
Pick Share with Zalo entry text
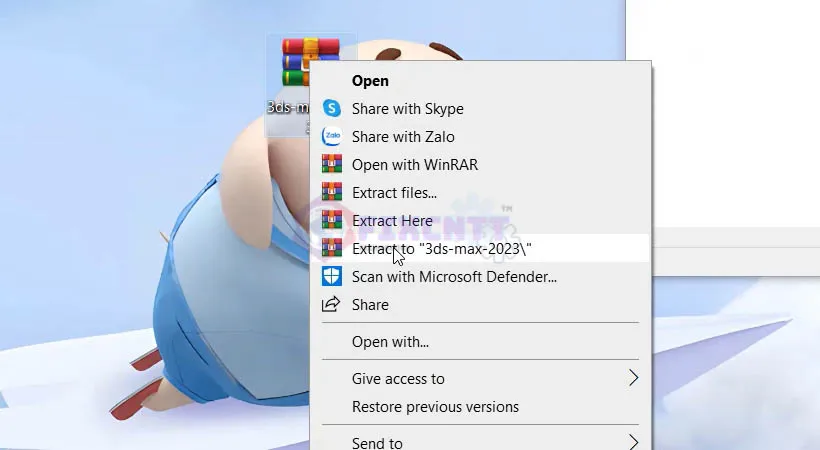402,137
